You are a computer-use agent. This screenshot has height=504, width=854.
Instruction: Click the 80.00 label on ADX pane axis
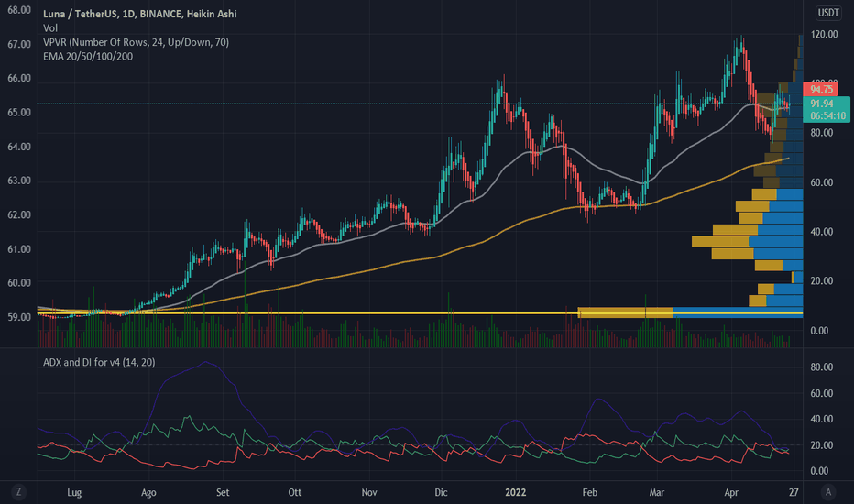point(821,367)
